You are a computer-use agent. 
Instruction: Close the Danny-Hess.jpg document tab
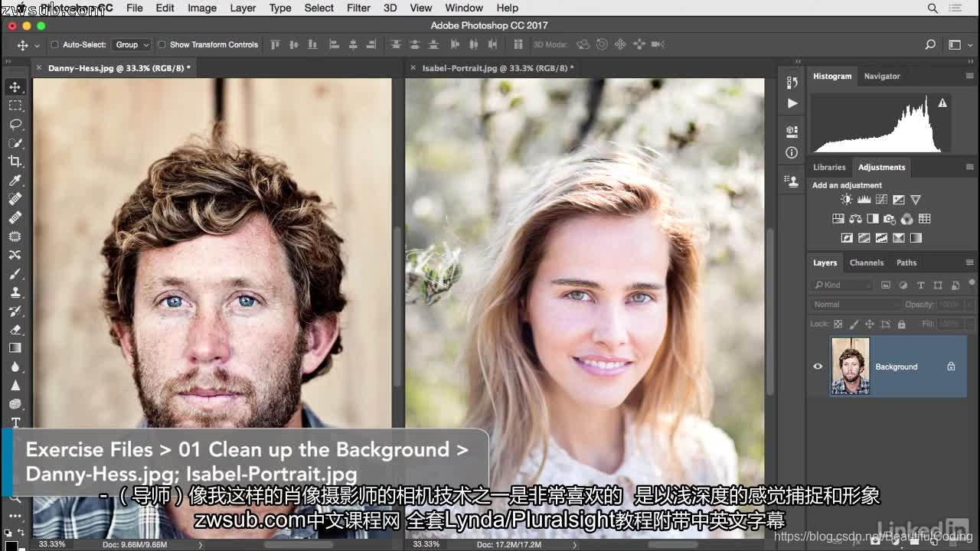[x=40, y=68]
